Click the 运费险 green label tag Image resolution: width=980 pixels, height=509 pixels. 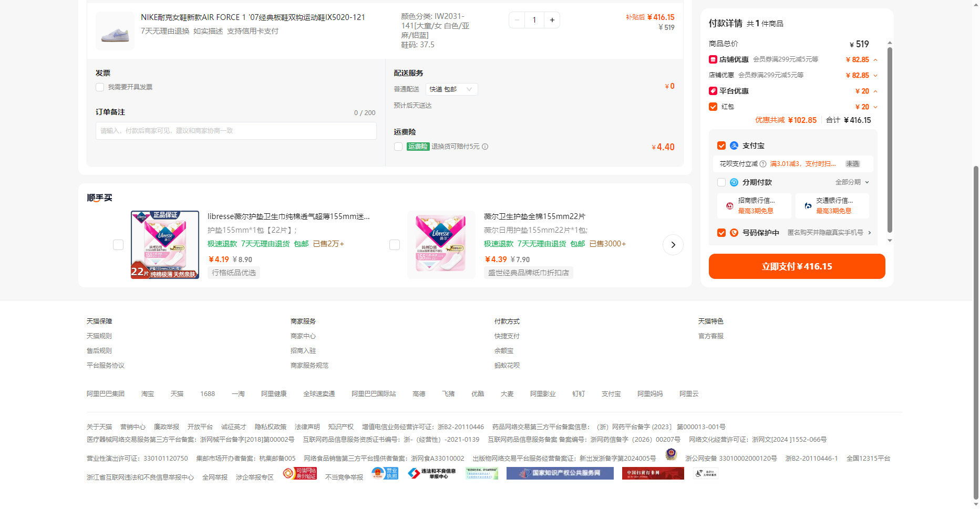pyautogui.click(x=418, y=147)
